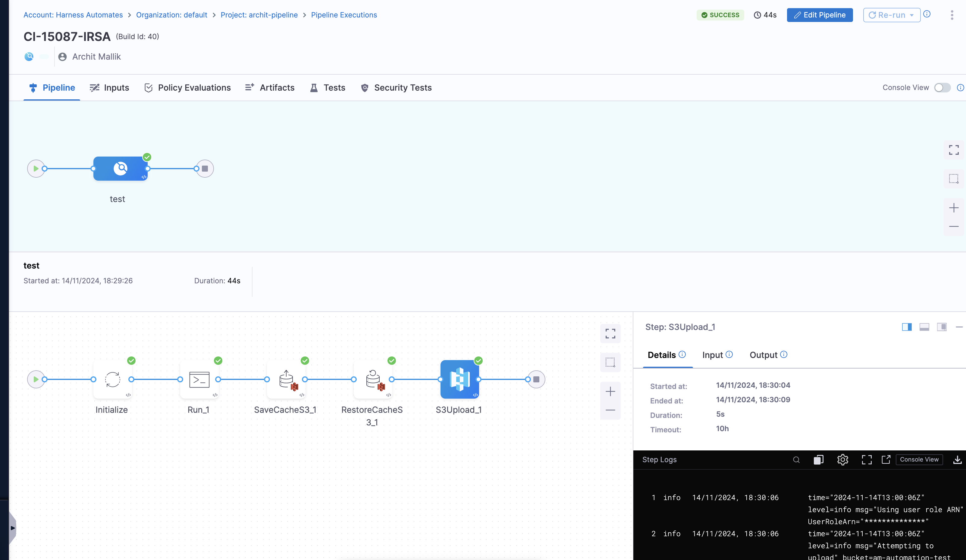966x560 pixels.
Task: Switch step panel to right-side layout
Action: 907,327
